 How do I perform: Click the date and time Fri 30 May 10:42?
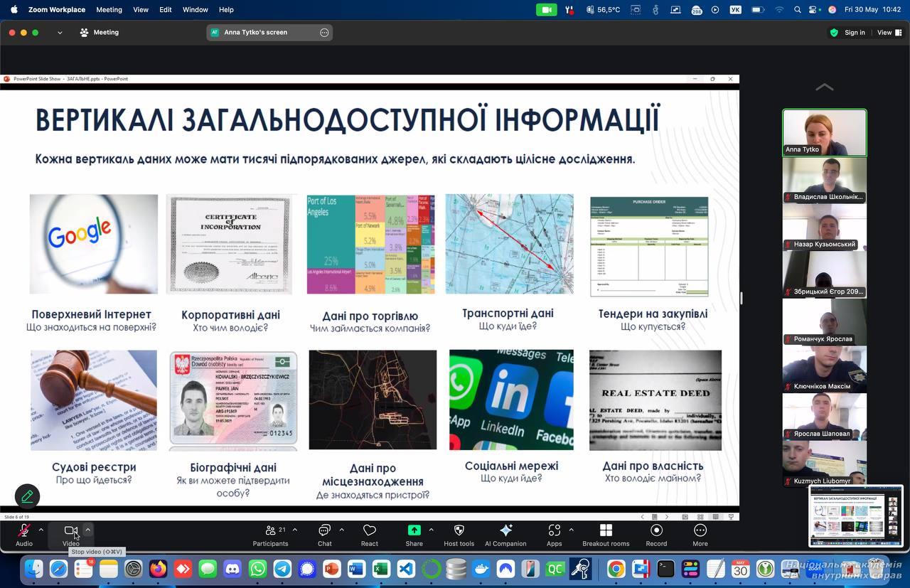click(x=872, y=10)
